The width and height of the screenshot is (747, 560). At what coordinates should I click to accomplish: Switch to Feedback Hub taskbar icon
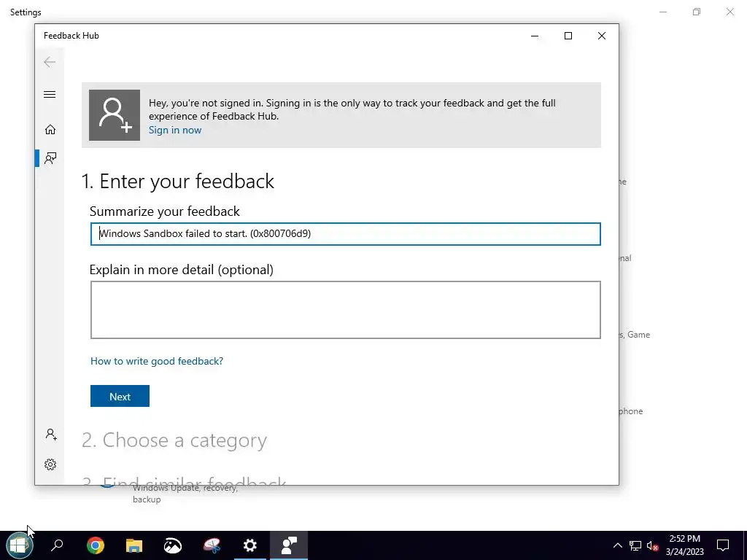(289, 545)
